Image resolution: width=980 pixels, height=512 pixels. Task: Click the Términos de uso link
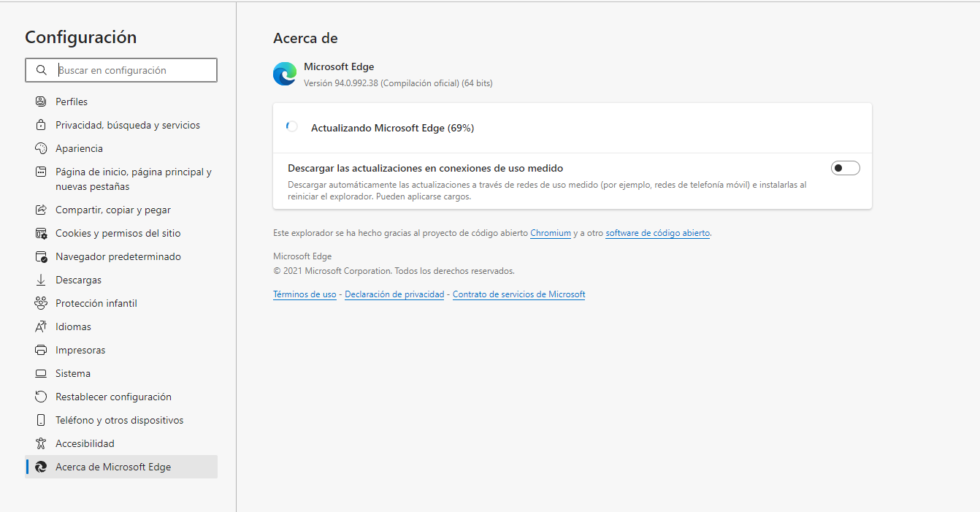click(305, 294)
